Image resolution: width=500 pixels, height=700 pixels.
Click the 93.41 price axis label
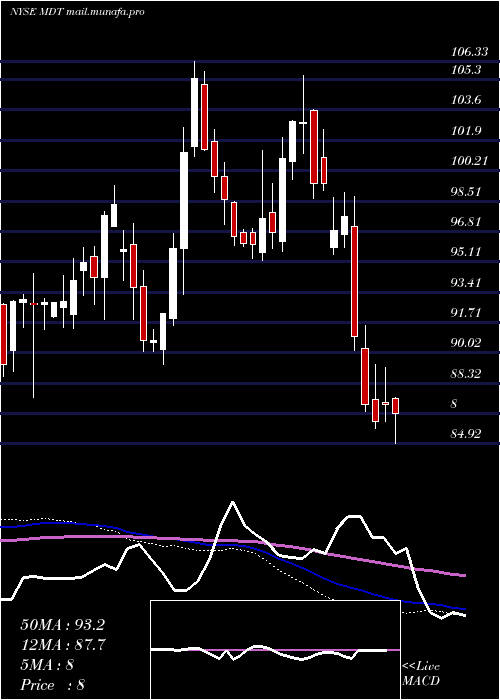click(x=467, y=283)
